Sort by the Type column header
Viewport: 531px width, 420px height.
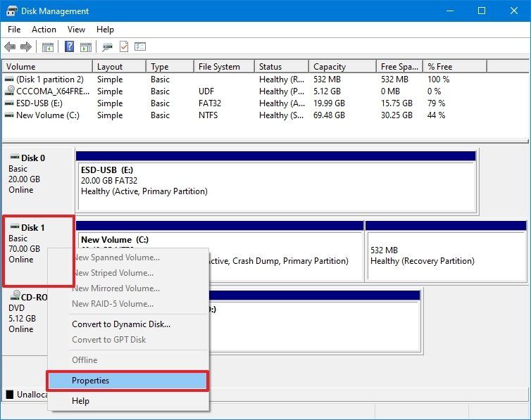coord(170,67)
